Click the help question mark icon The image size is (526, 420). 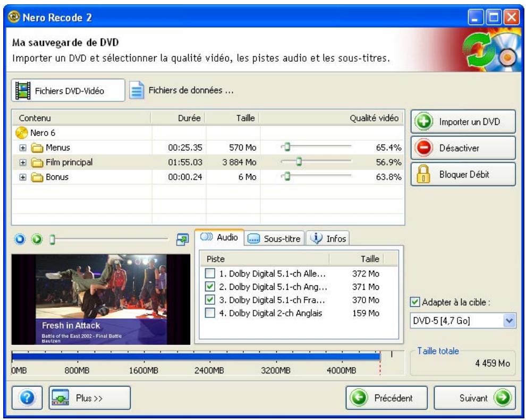(27, 398)
